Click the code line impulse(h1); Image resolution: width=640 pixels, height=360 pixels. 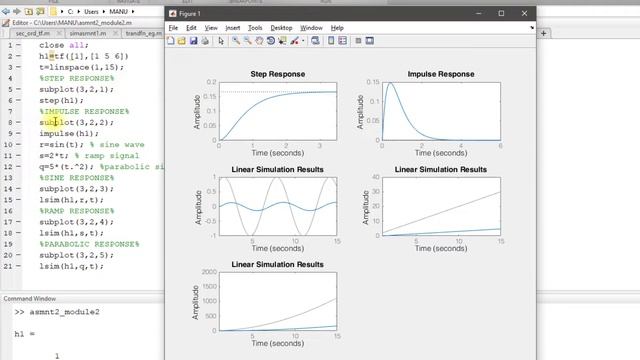(69, 133)
